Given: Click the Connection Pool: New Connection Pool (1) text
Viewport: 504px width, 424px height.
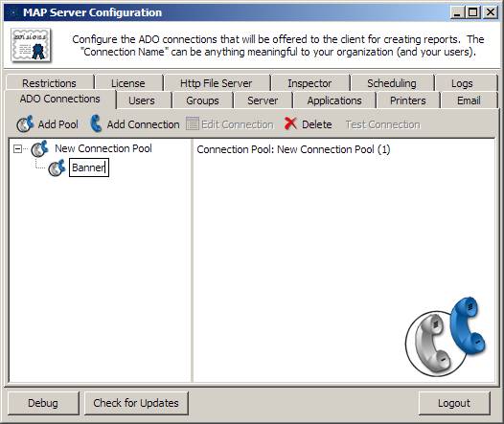Looking at the screenshot, I should click(293, 149).
